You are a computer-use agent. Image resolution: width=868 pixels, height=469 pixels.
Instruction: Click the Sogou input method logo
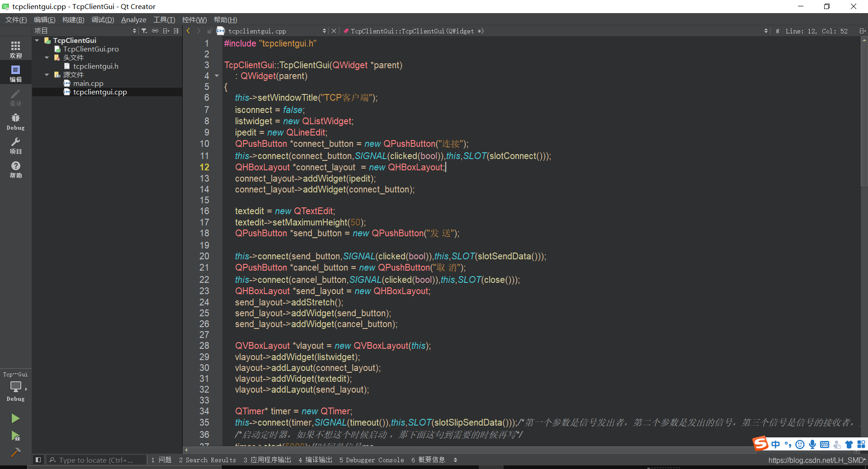pyautogui.click(x=760, y=443)
